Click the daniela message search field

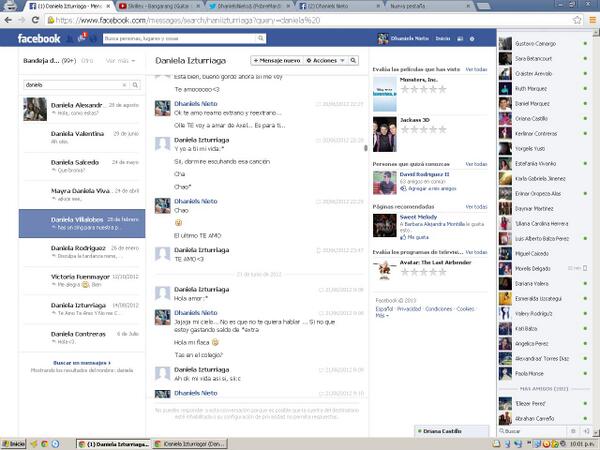pos(73,85)
